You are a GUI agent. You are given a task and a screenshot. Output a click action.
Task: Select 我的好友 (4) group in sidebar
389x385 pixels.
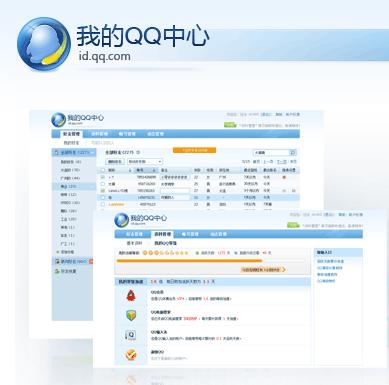[71, 162]
